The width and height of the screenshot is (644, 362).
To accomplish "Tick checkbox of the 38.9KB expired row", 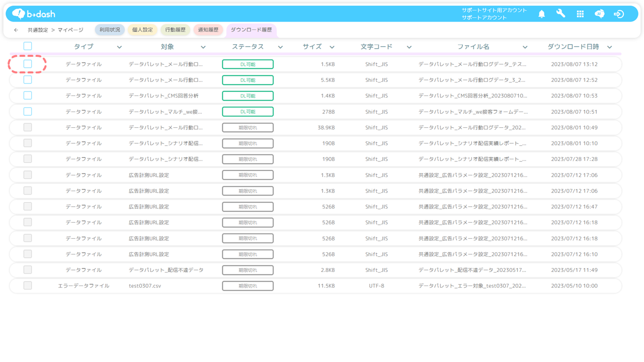I will pos(28,127).
